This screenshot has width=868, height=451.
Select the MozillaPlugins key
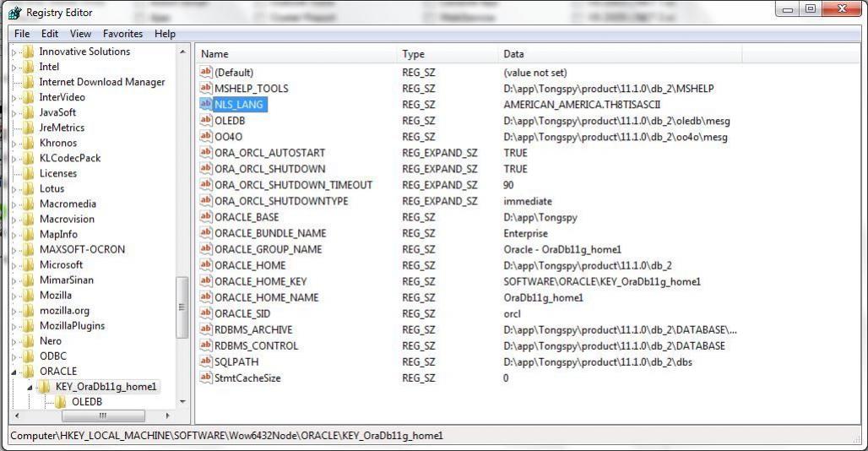[x=72, y=325]
